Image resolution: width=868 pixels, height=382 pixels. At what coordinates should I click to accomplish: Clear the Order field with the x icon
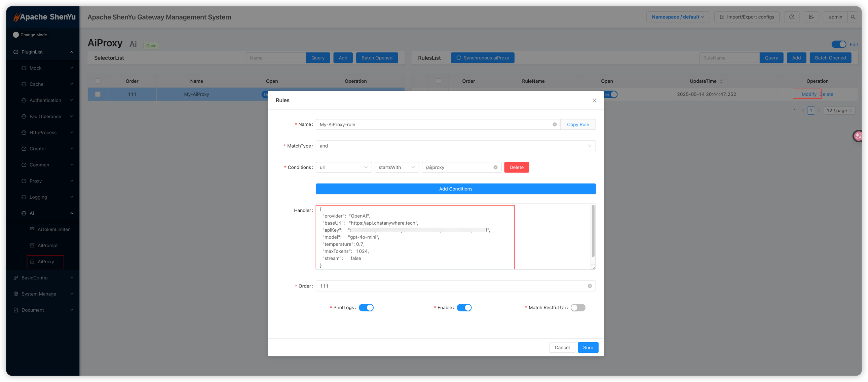[590, 286]
